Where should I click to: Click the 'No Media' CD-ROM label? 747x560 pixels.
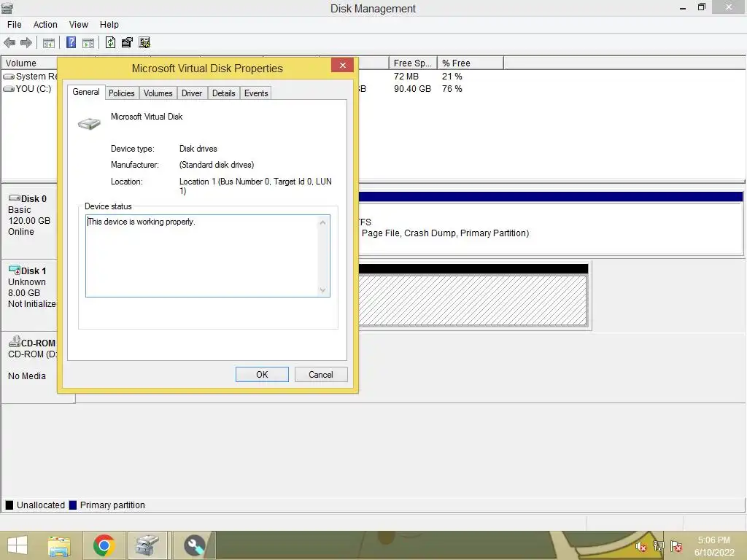[27, 376]
